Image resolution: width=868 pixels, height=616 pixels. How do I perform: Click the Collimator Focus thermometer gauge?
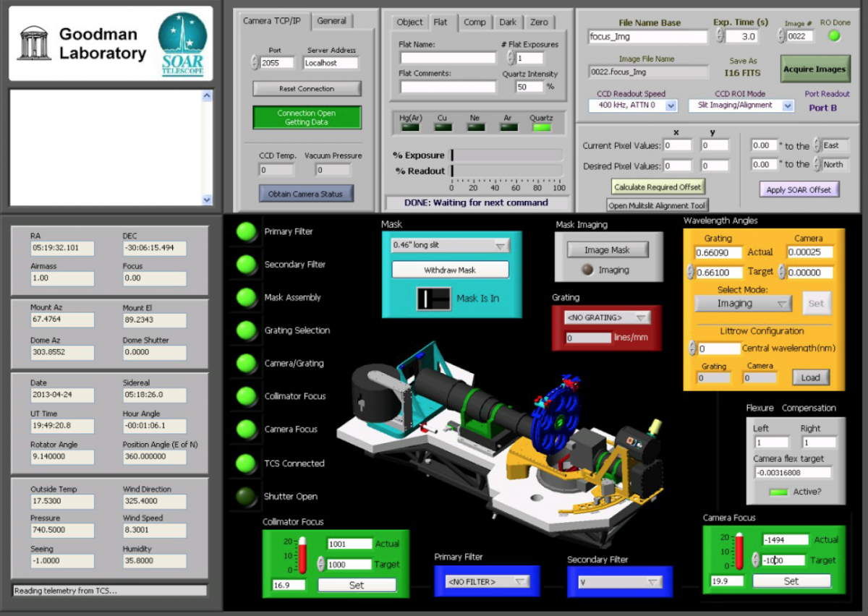coord(302,555)
